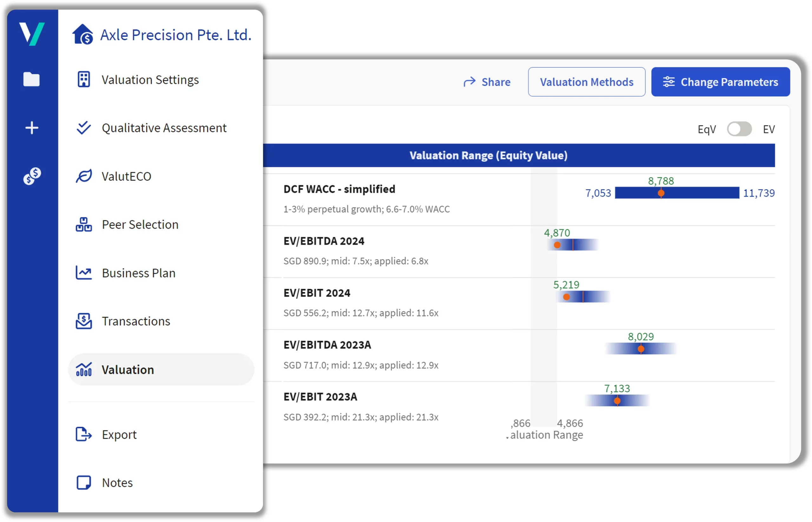
Task: Click the Share link
Action: coord(487,82)
